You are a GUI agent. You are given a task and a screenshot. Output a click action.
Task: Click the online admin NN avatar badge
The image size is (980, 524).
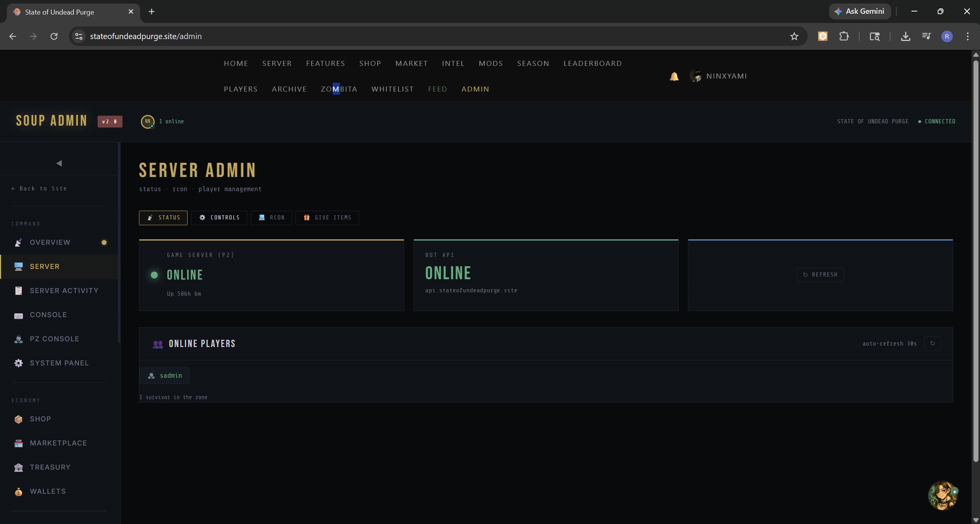[148, 121]
